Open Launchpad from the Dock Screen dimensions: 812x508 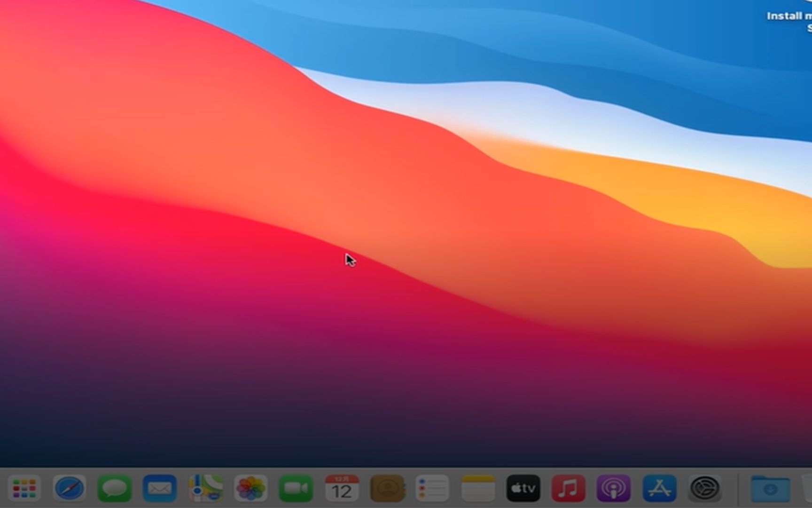[x=24, y=488]
